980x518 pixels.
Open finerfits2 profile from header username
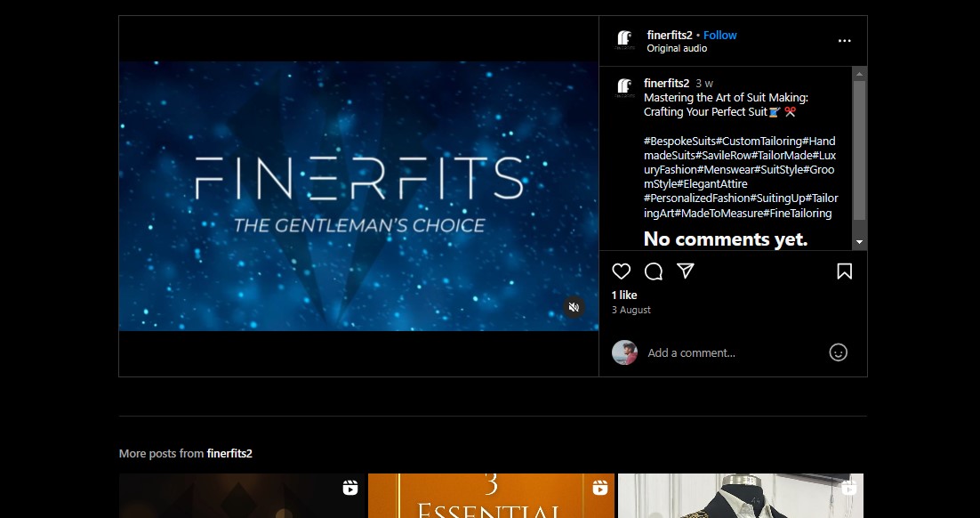tap(670, 35)
